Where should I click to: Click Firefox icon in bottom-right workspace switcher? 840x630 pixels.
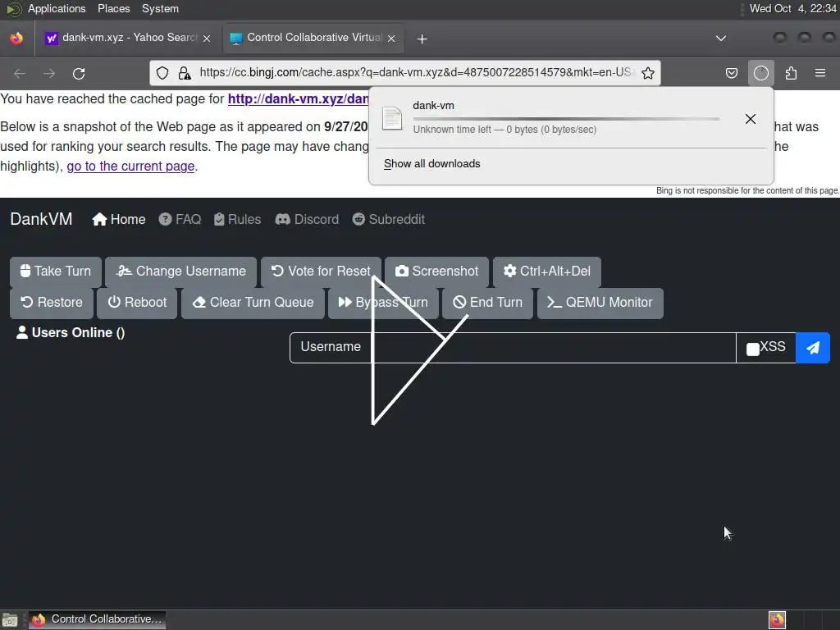pyautogui.click(x=777, y=620)
